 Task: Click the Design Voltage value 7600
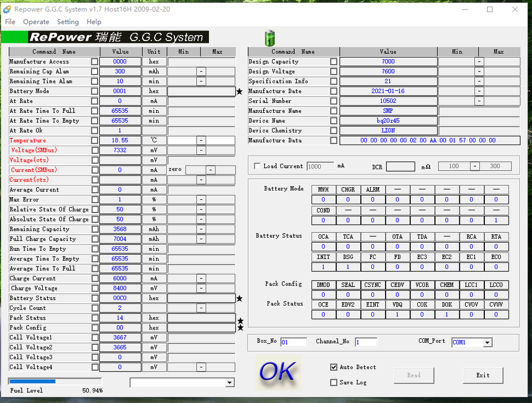(388, 71)
